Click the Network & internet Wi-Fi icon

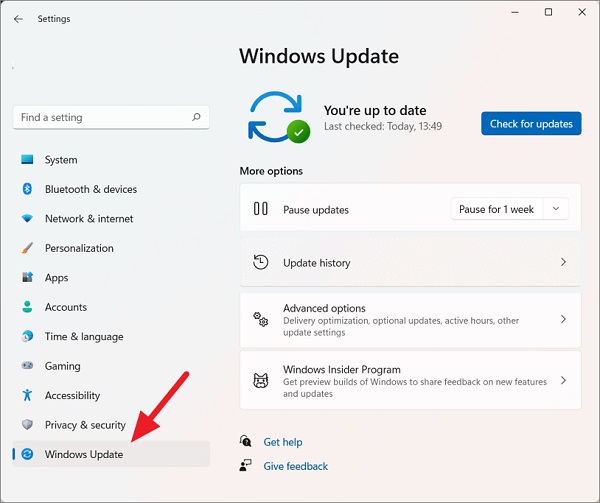27,218
